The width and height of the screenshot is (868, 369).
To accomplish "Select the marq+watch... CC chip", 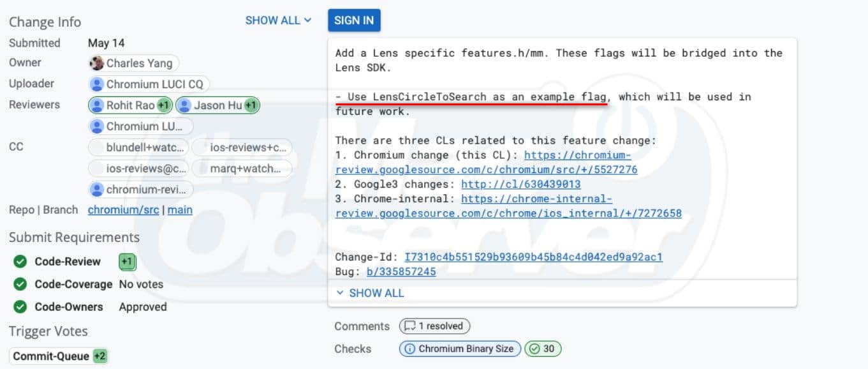I will pyautogui.click(x=242, y=169).
